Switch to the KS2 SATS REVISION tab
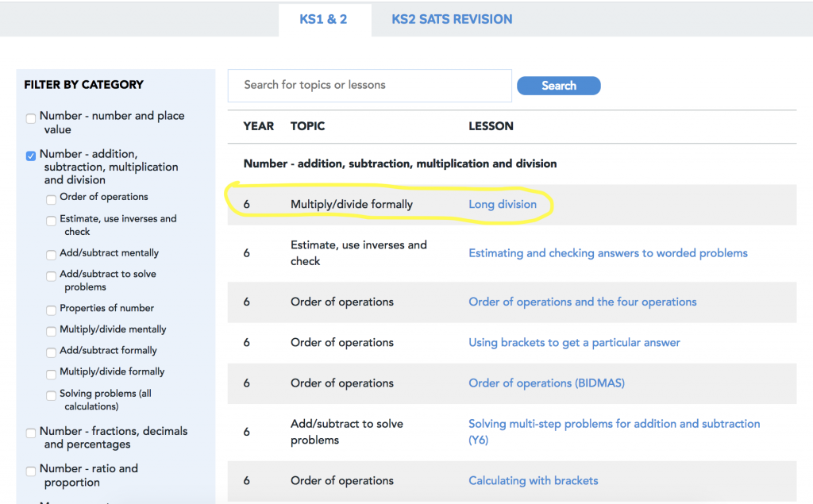Image resolution: width=813 pixels, height=504 pixels. (x=451, y=19)
